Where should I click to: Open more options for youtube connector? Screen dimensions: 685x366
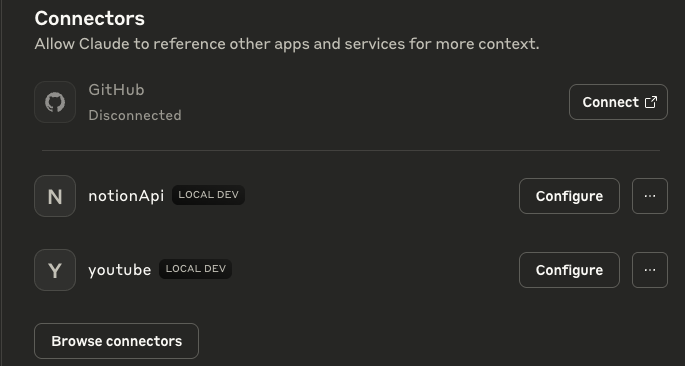click(x=650, y=270)
